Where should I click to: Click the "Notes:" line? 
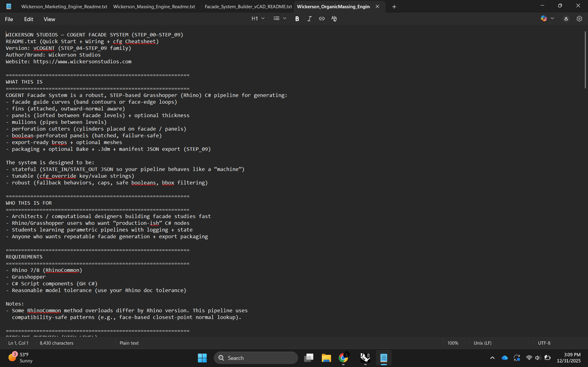click(x=15, y=304)
